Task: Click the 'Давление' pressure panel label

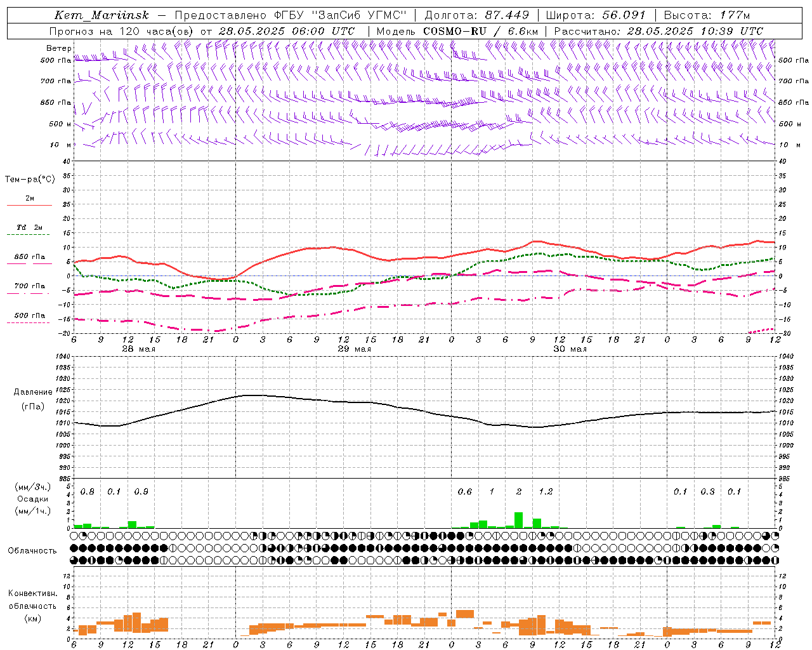Action: [32, 392]
